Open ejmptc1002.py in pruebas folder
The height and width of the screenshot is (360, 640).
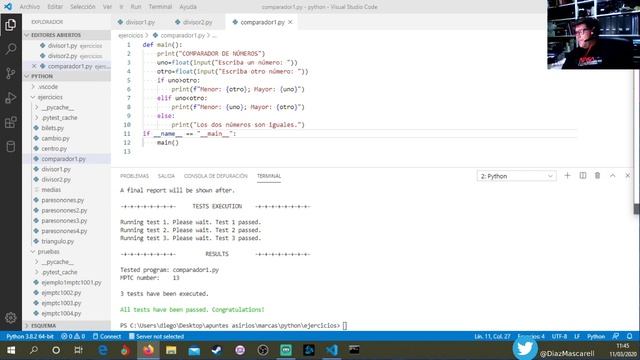pyautogui.click(x=66, y=293)
